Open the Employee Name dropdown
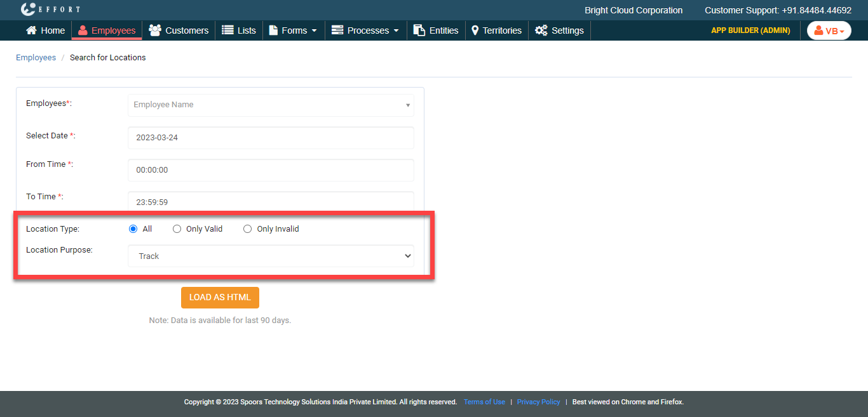The height and width of the screenshot is (417, 868). (x=271, y=105)
